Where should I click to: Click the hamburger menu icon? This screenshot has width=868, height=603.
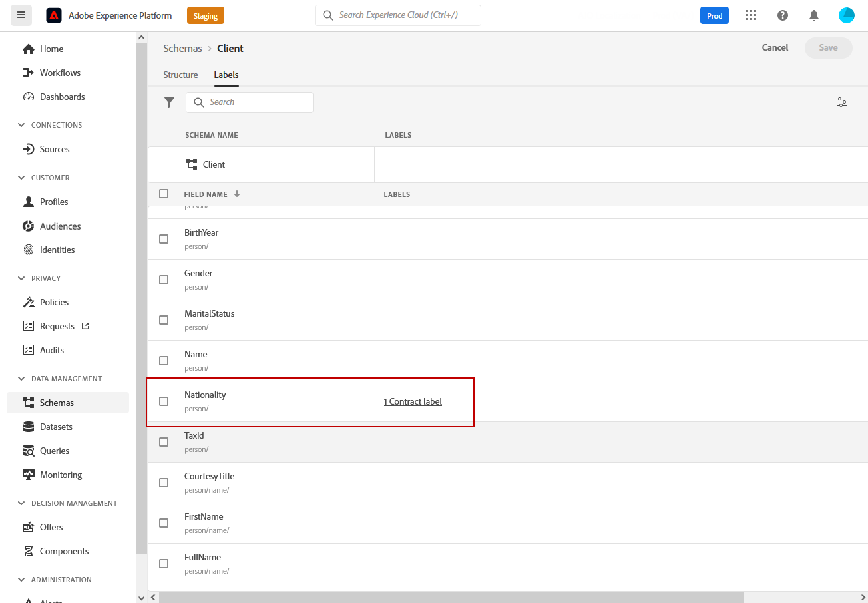pos(21,15)
